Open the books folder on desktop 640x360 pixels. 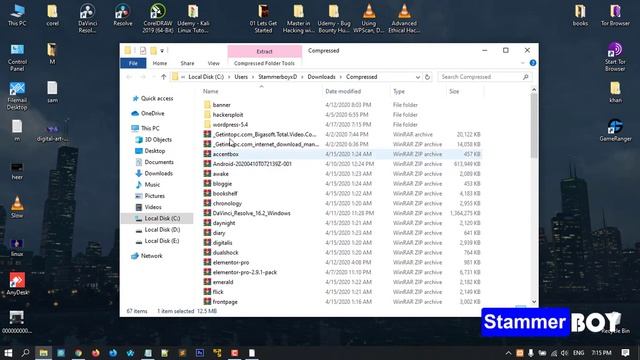[580, 15]
